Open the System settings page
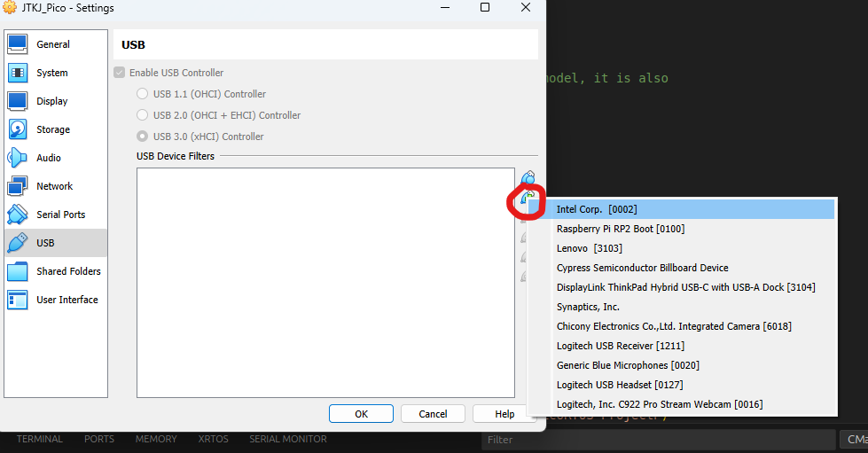The image size is (868, 453). click(56, 73)
